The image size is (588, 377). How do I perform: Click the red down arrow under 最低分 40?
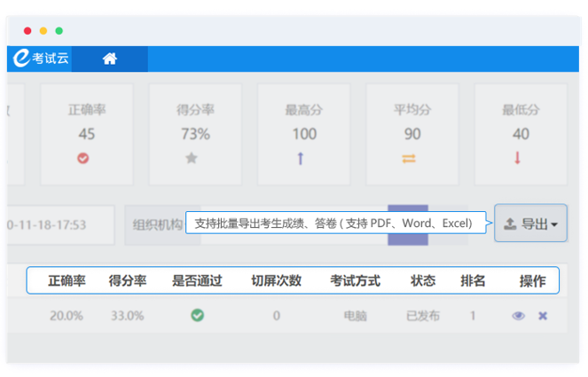(518, 159)
